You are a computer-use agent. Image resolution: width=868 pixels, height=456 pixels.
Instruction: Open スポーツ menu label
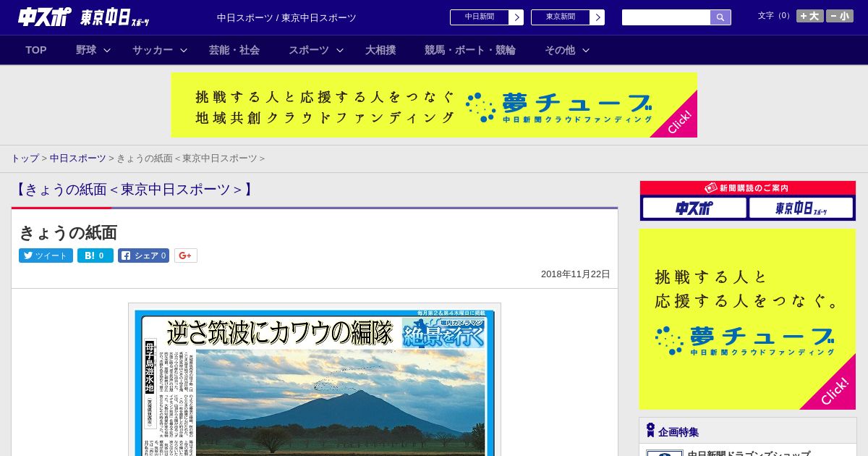(309, 50)
